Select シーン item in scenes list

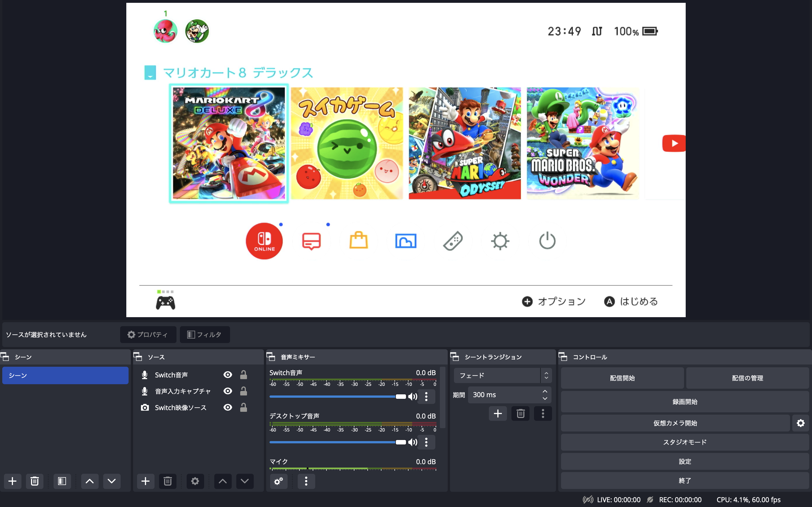point(65,375)
